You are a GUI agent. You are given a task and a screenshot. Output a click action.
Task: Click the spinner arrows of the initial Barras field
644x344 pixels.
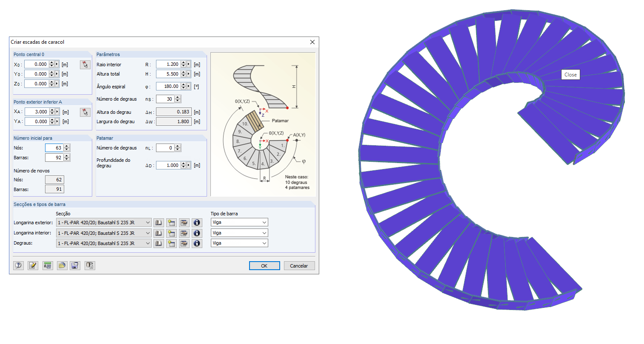[67, 158]
